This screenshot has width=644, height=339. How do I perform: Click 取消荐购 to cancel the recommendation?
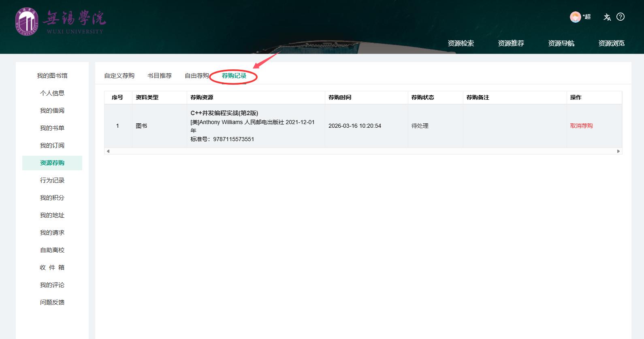tap(581, 126)
